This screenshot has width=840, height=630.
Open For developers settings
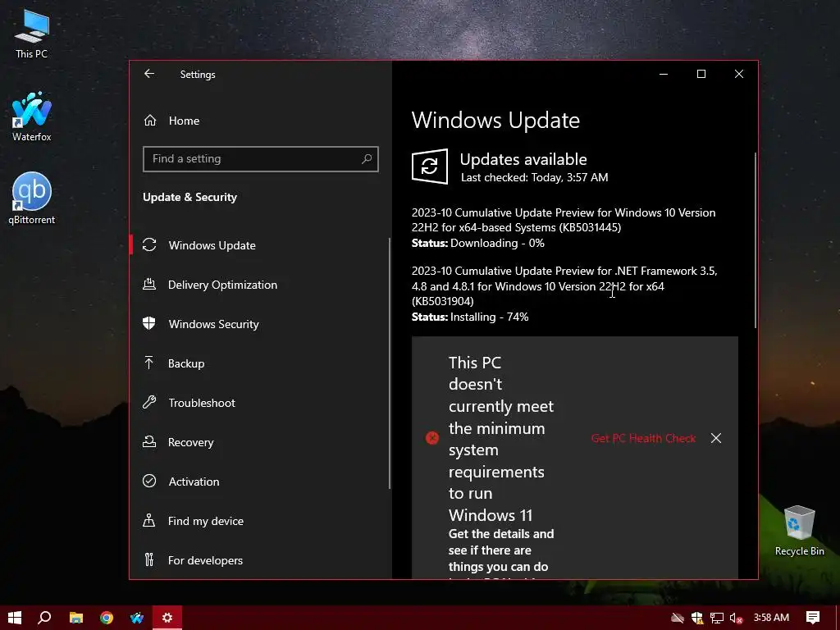pos(260,559)
